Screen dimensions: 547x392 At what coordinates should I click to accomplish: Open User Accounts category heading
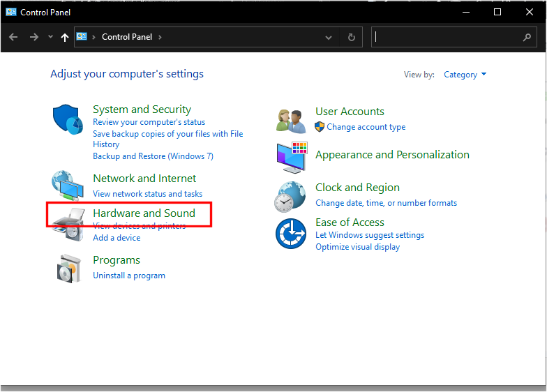(x=350, y=112)
